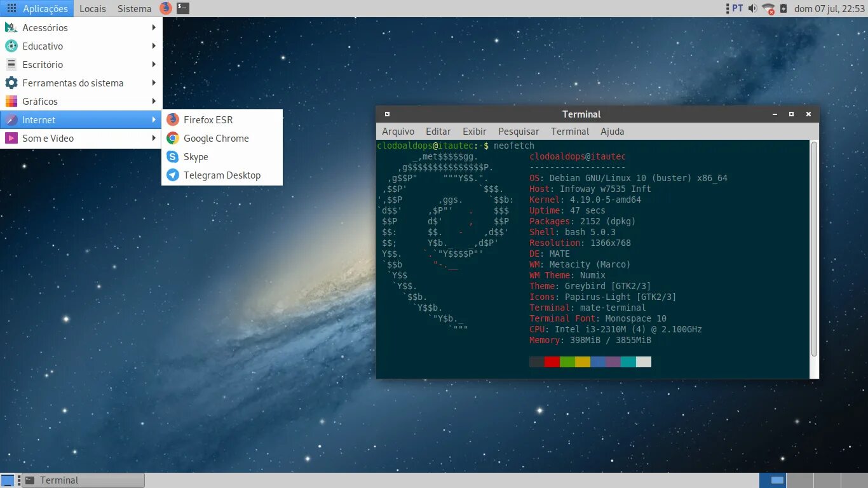Expand the Gráficos submenu arrow
Image resolution: width=868 pixels, height=488 pixels.
point(154,101)
